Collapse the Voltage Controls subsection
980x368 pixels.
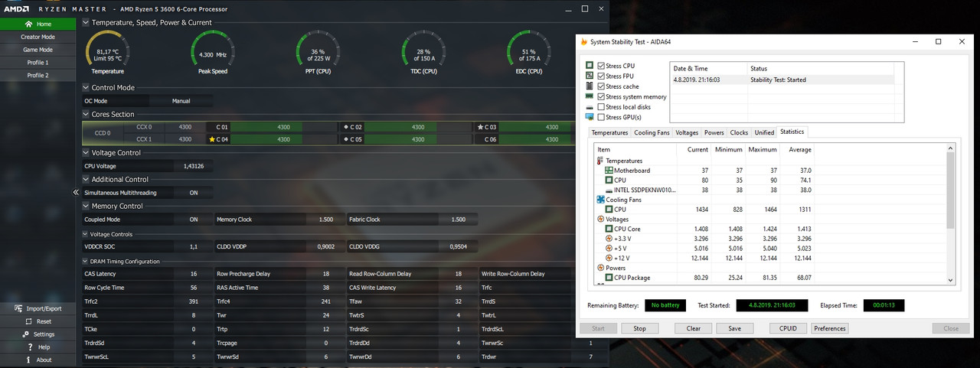pyautogui.click(x=86, y=234)
